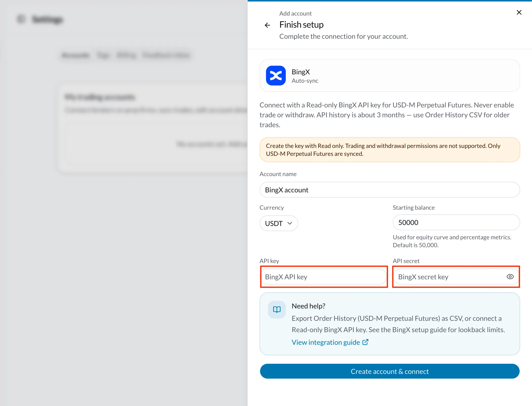The height and width of the screenshot is (406, 532).
Task: Click Create account & connect button
Action: (x=390, y=371)
